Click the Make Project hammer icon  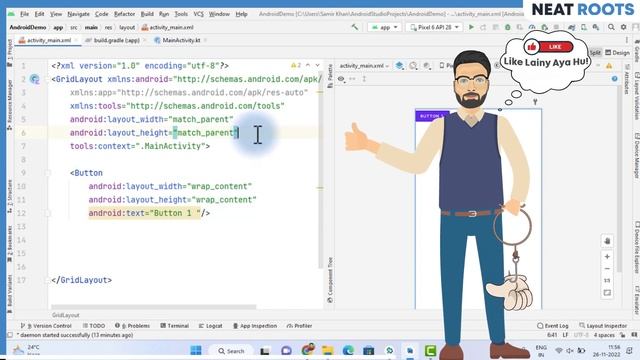click(355, 27)
